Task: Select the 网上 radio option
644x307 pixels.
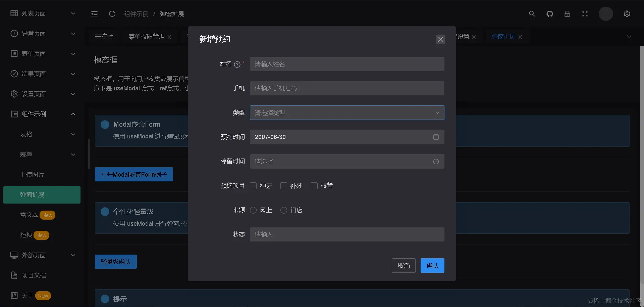Action: pyautogui.click(x=253, y=210)
